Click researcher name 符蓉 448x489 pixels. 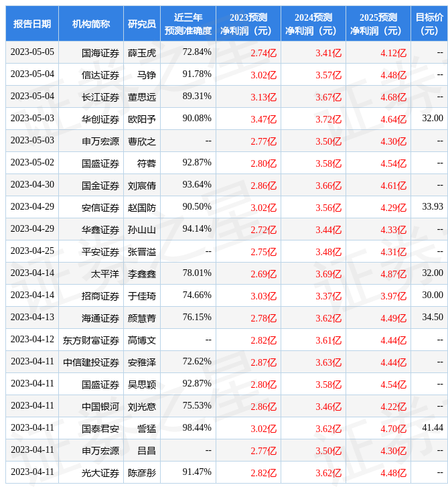147,163
